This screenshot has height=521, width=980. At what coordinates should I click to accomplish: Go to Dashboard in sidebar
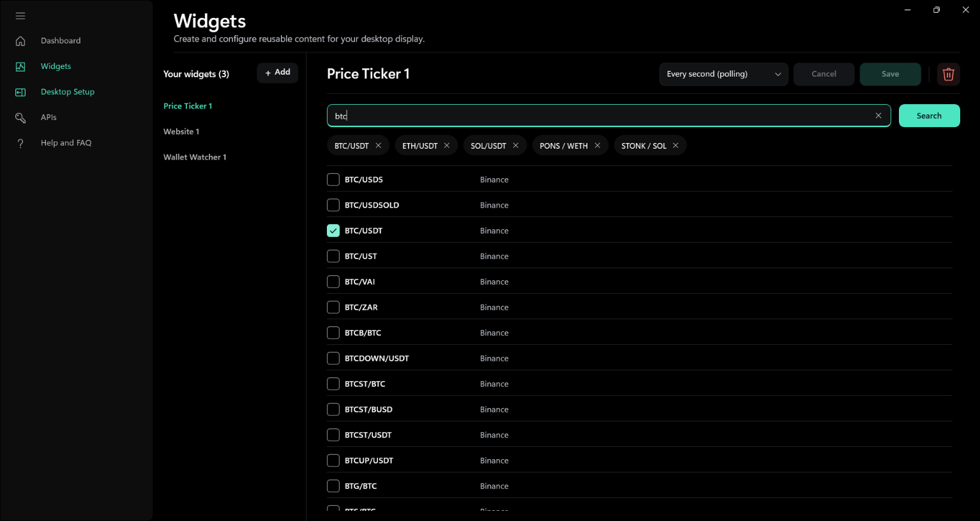(61, 41)
